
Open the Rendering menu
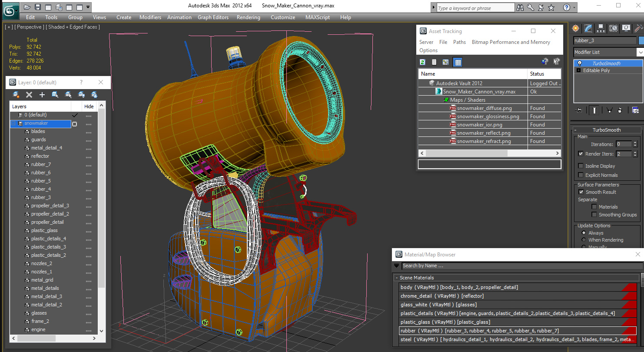[249, 17]
